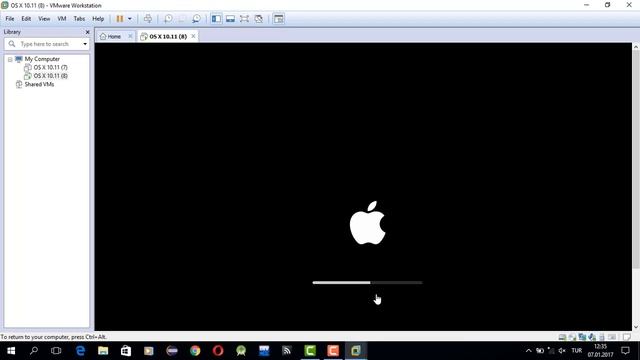Open the Windows Store taskbar icon

[126, 351]
